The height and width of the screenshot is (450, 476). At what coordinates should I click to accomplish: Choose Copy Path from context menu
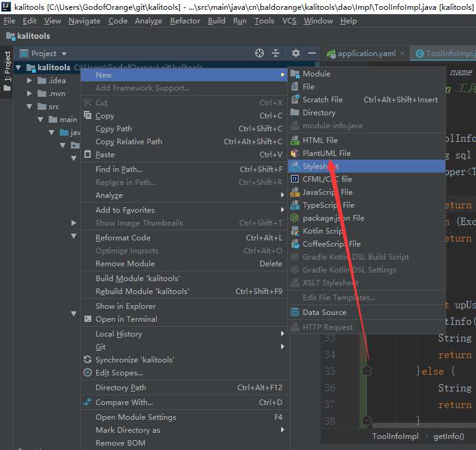(183, 129)
